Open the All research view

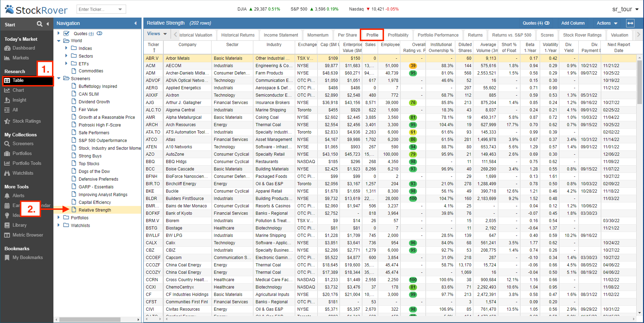coord(15,110)
